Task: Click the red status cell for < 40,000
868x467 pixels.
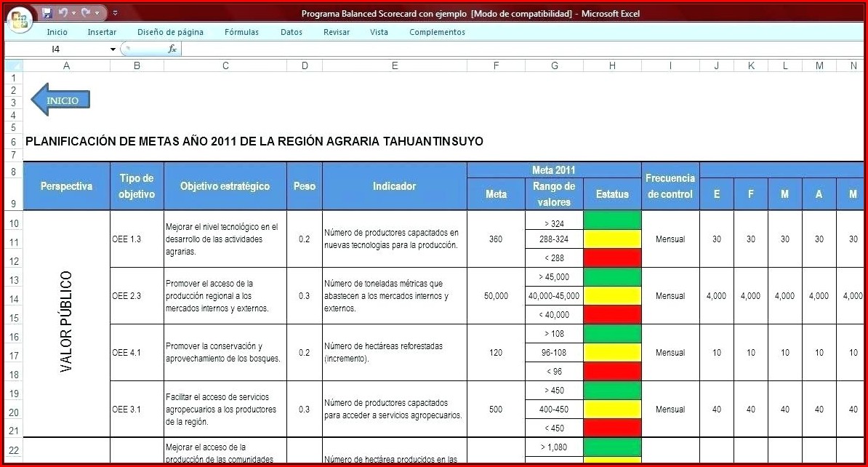Action: tap(612, 314)
